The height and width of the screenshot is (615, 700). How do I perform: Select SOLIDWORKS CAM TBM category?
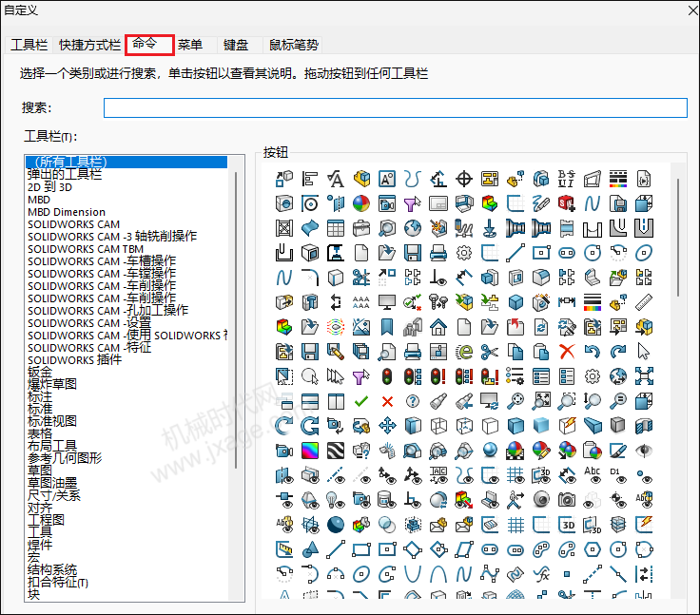86,249
